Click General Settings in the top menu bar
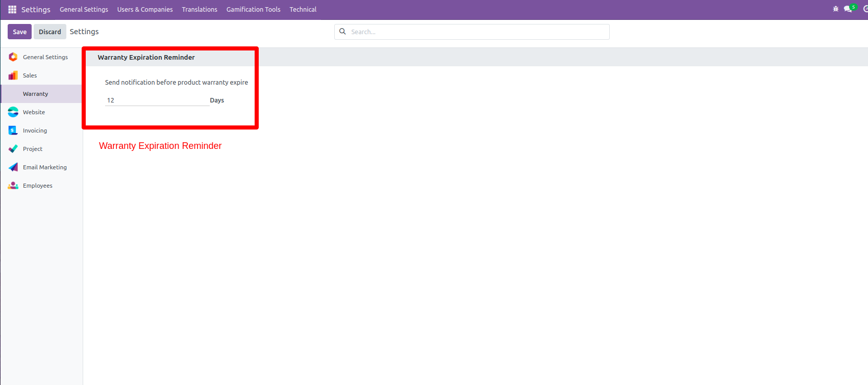The height and width of the screenshot is (385, 868). (x=84, y=10)
